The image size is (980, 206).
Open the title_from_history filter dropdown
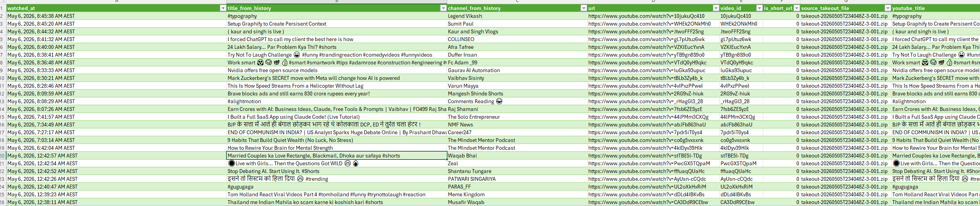point(443,8)
